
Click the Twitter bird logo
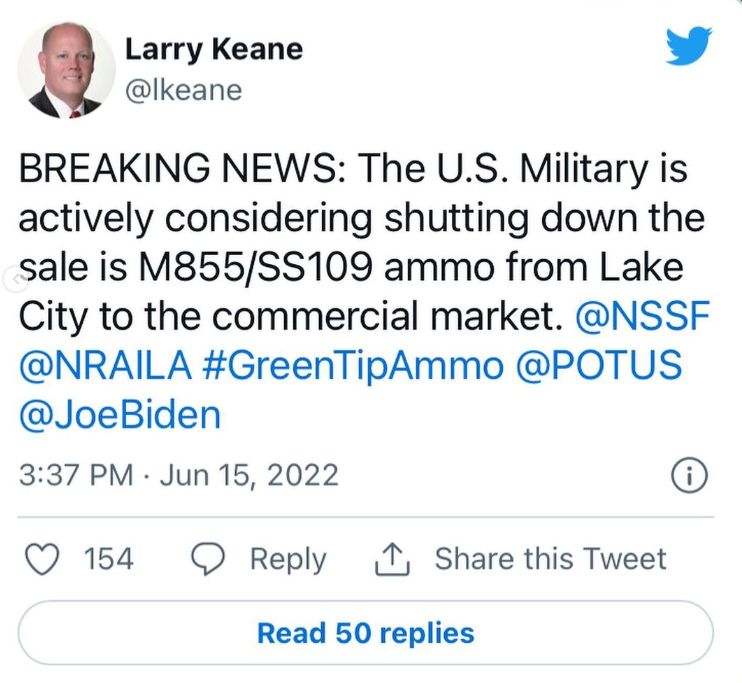[x=688, y=46]
